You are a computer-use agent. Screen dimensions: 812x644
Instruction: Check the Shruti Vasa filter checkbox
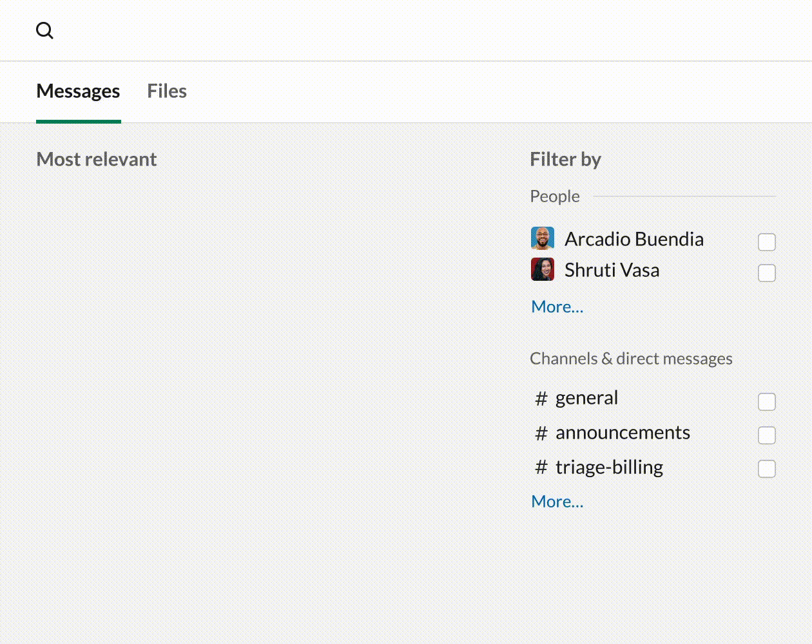767,273
